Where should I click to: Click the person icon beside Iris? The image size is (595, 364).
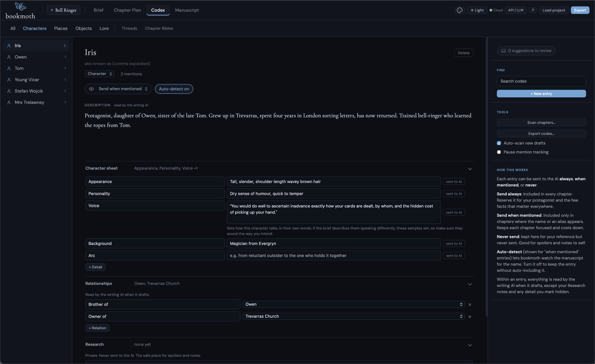tap(9, 46)
